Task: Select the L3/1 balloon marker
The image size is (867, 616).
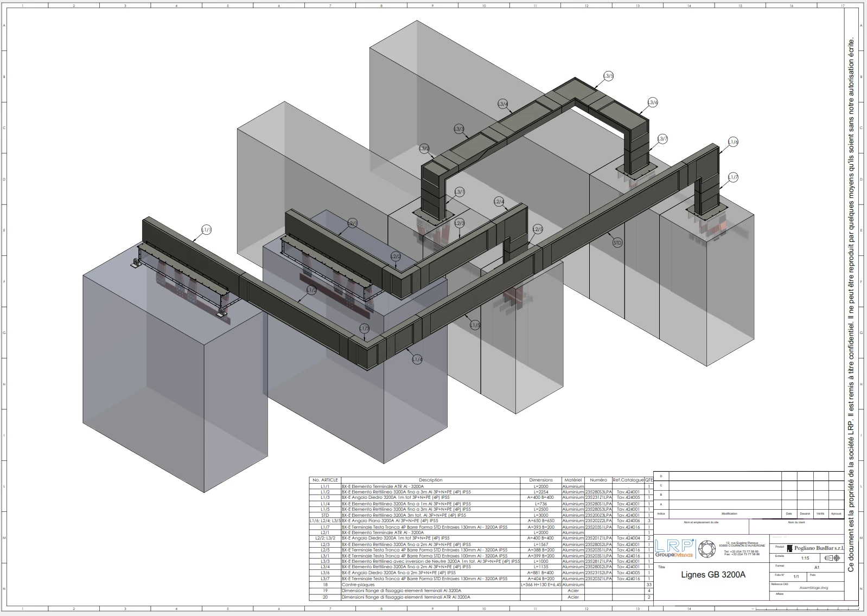Action: pos(460,192)
